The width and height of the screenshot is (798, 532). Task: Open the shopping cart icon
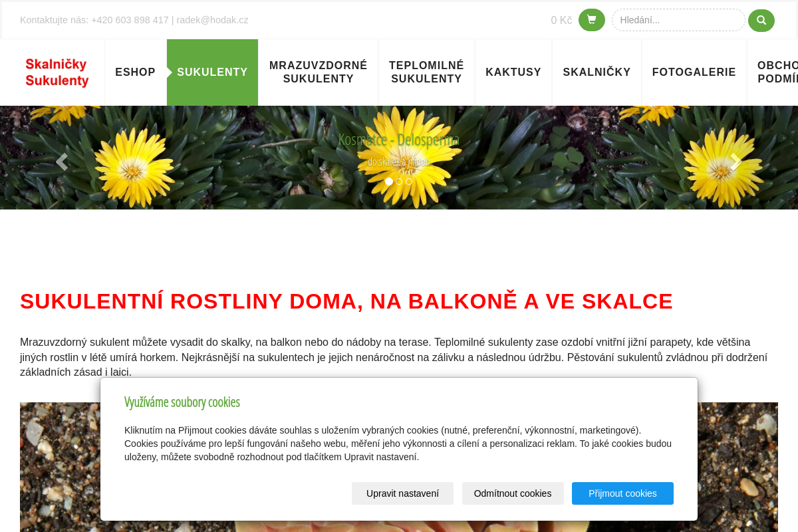pyautogui.click(x=591, y=20)
